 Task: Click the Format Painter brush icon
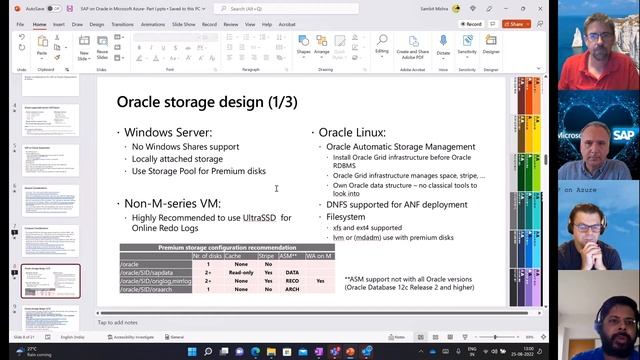(57, 58)
